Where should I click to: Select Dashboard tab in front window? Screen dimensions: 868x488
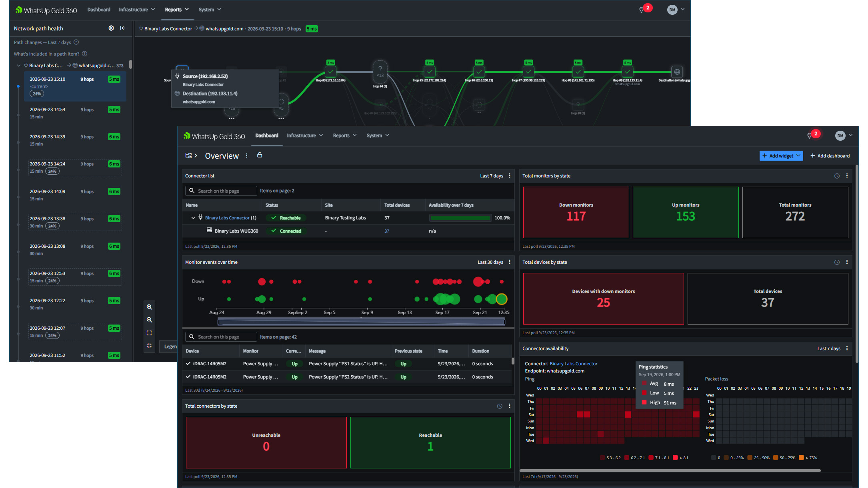[267, 135]
